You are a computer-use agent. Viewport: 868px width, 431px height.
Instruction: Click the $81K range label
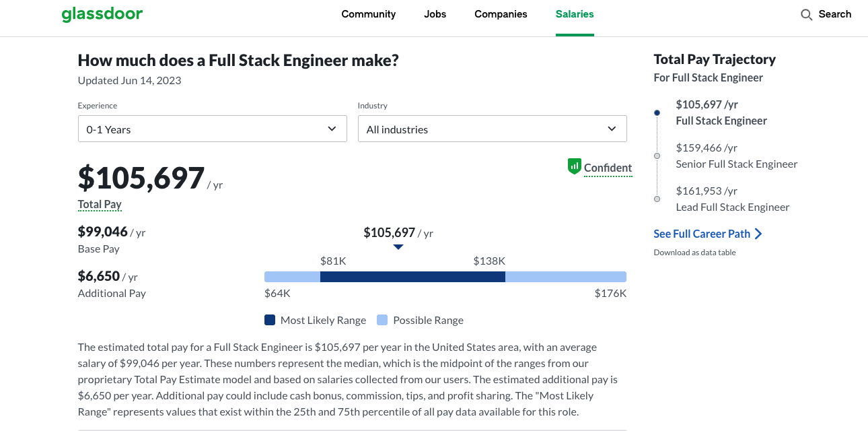[333, 261]
